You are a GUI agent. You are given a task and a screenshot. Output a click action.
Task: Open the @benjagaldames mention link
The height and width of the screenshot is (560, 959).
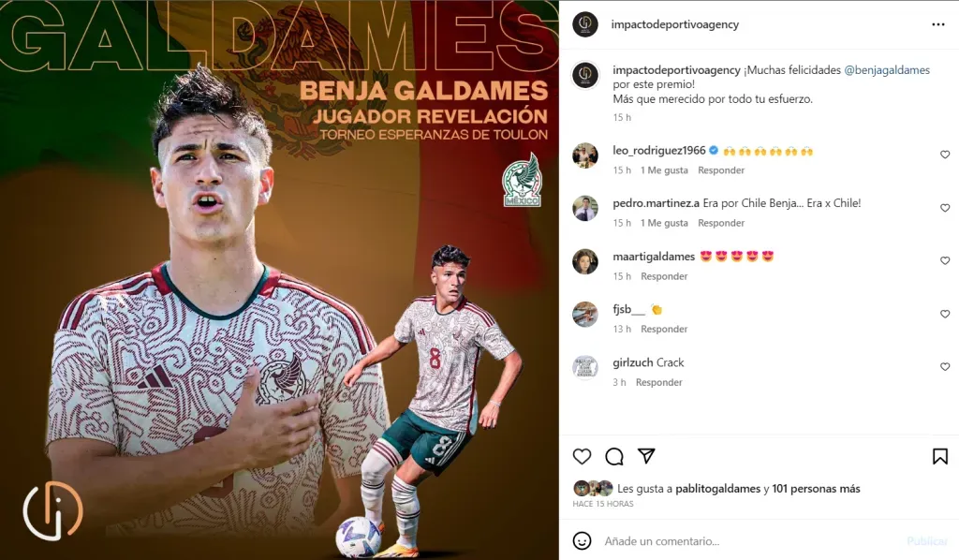pos(887,70)
